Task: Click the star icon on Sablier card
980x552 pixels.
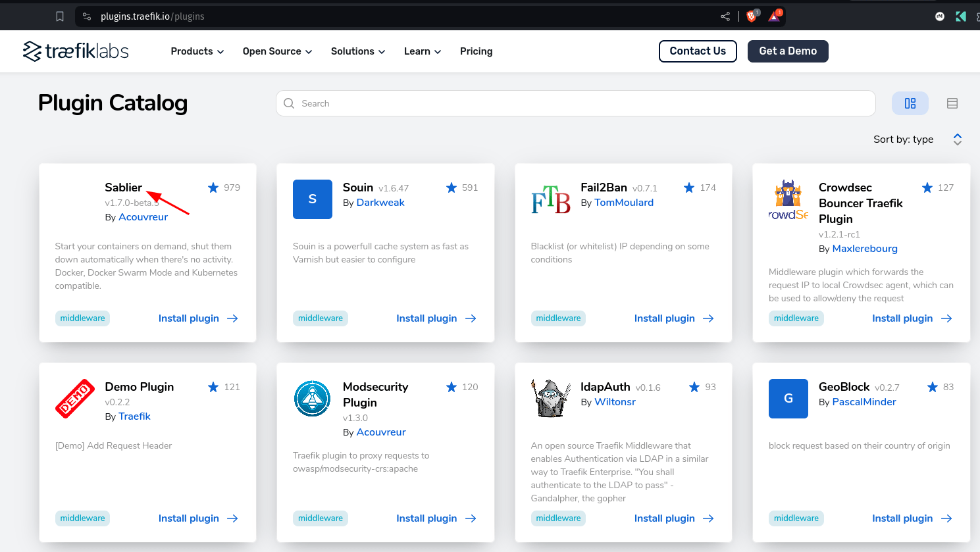Action: (213, 188)
